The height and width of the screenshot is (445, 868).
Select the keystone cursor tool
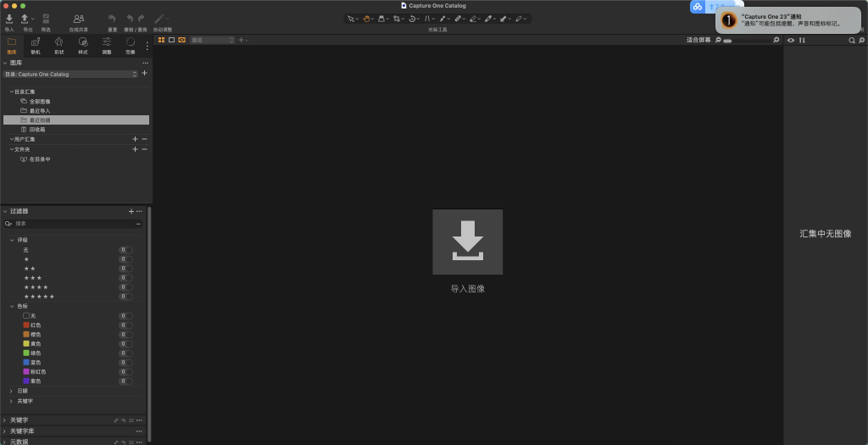[x=427, y=19]
